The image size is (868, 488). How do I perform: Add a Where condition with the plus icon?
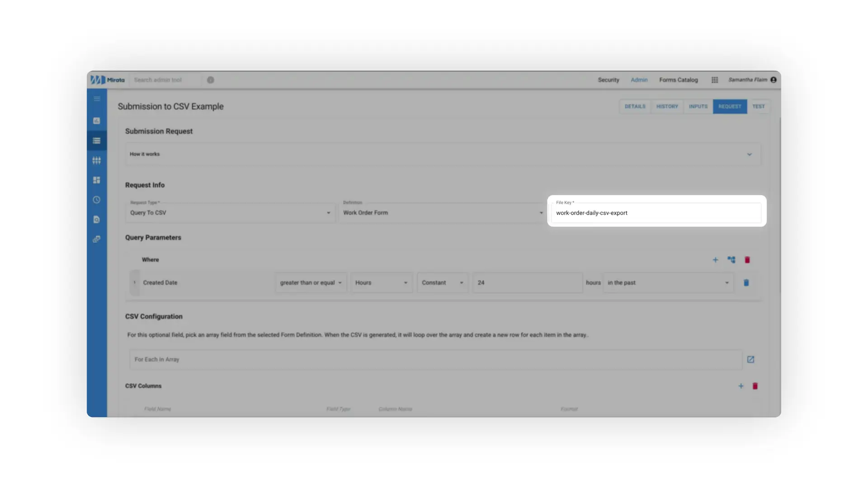tap(716, 260)
